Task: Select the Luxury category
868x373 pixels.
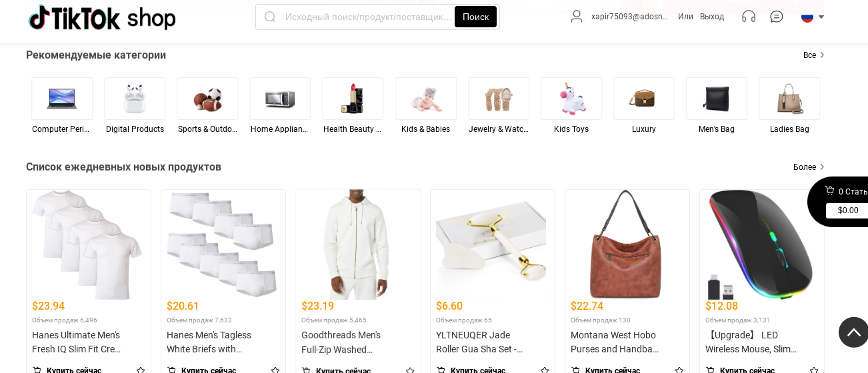Action: [x=644, y=99]
